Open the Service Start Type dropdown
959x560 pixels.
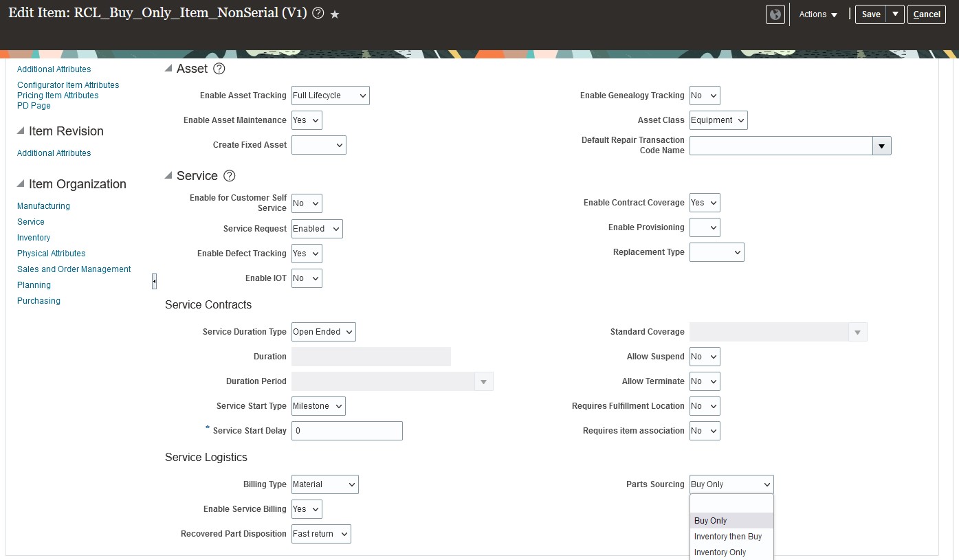[x=318, y=406]
